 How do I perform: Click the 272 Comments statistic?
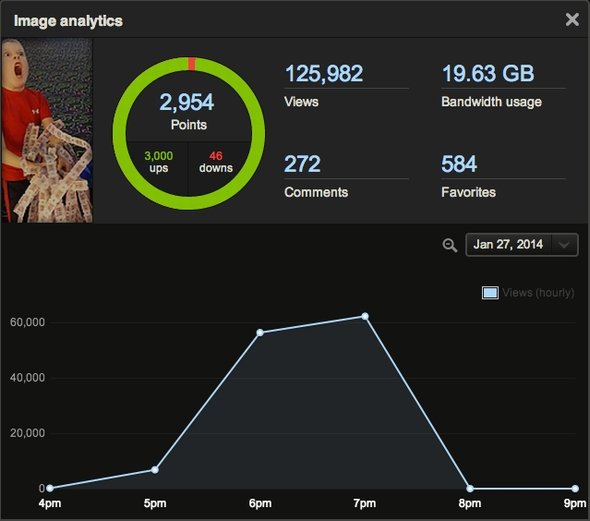point(316,176)
